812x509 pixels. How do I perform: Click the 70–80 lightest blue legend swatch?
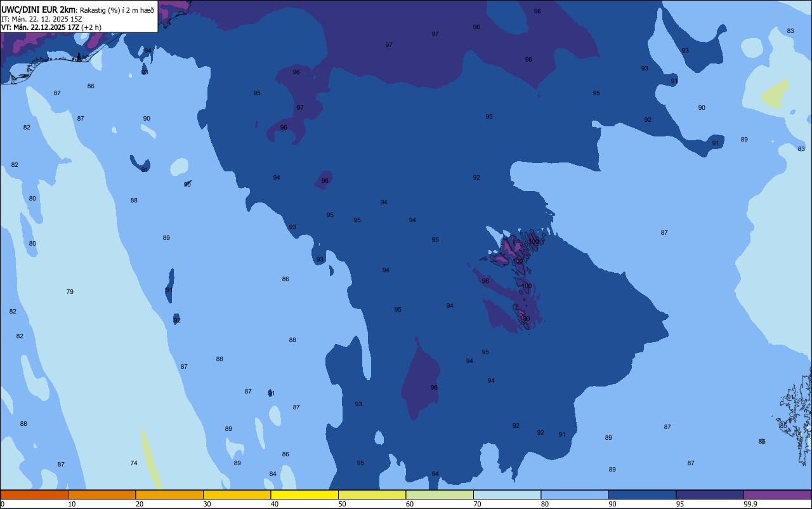pyautogui.click(x=507, y=494)
